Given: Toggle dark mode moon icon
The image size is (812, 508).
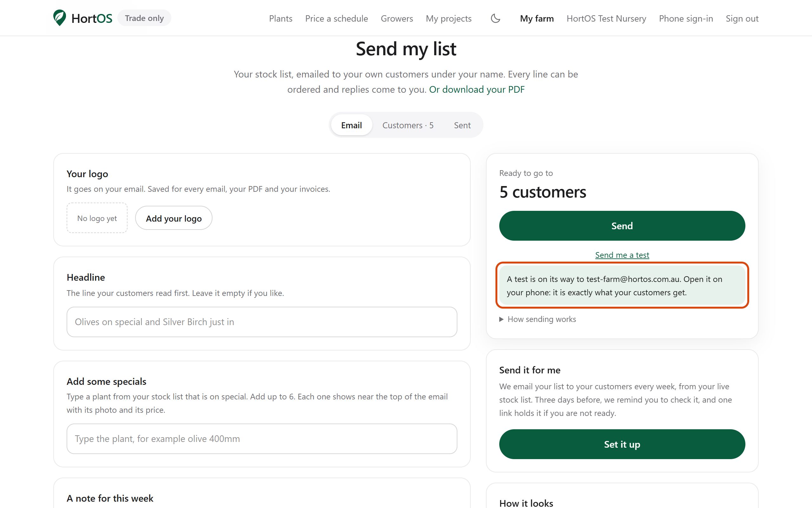Looking at the screenshot, I should pos(495,18).
